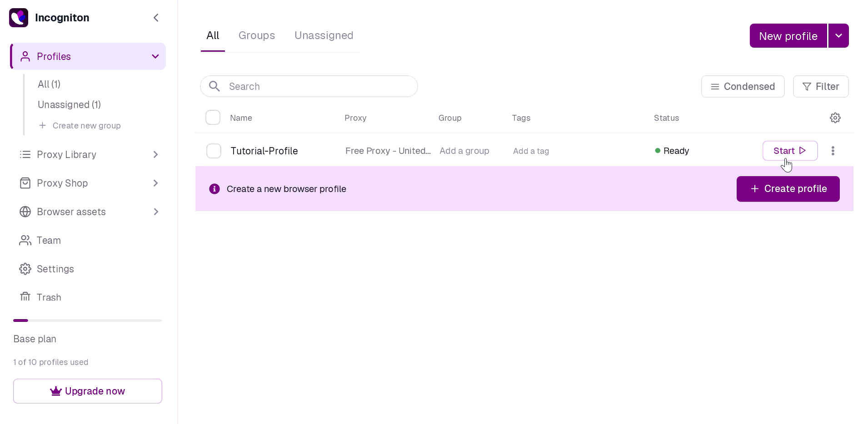Click Add a group for Tutorial-Profile
The image size is (868, 424).
464,151
